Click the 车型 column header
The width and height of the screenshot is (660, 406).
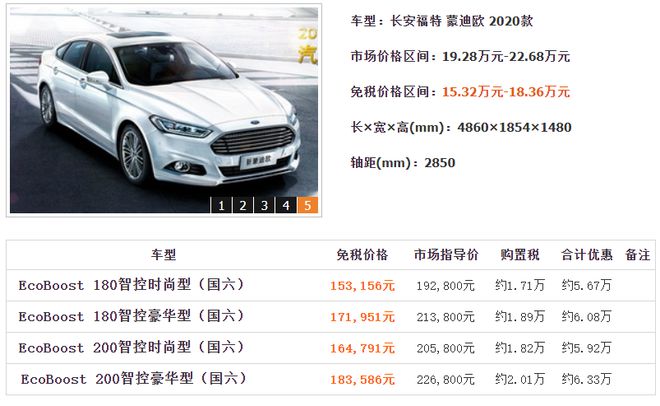(164, 255)
